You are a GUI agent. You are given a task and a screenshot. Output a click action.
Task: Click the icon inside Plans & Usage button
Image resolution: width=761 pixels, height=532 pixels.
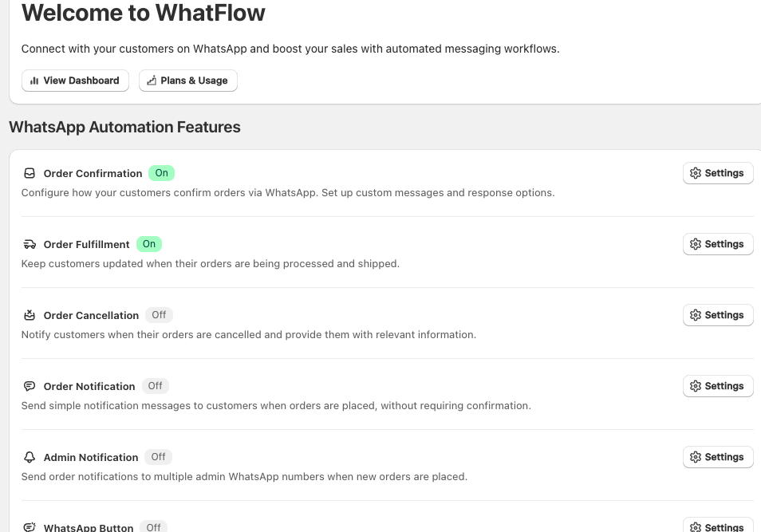[152, 81]
